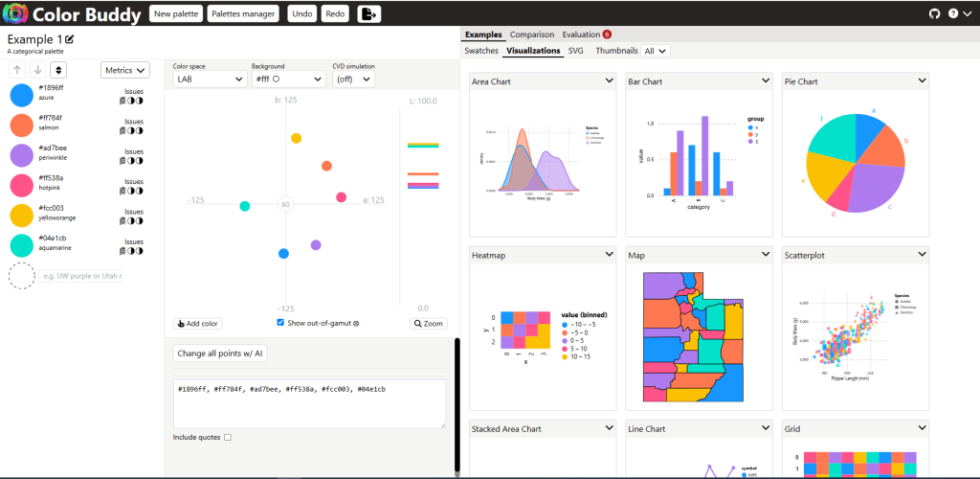Screen dimensions: 980x479
Task: Click Change all points w/ AI button
Action: pyautogui.click(x=221, y=354)
